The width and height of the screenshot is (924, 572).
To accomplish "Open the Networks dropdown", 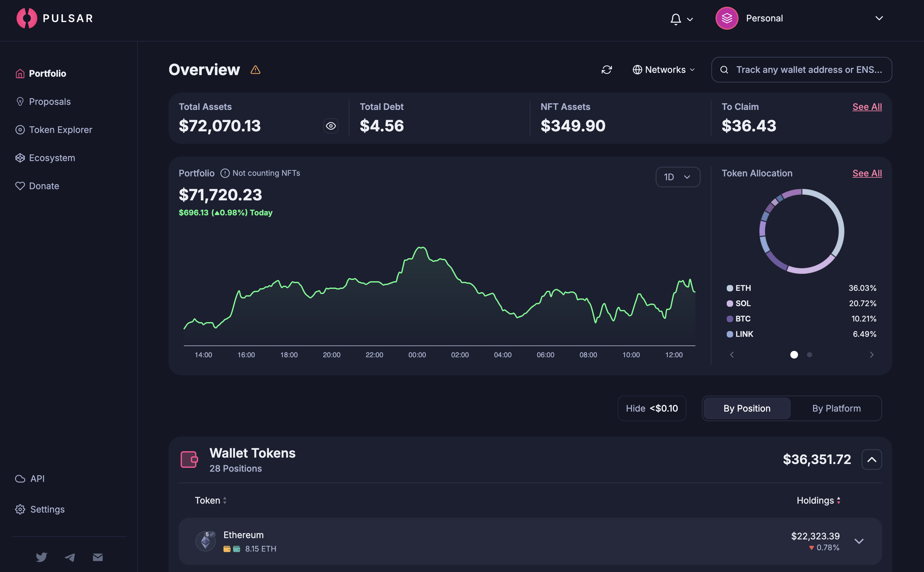I will tap(663, 70).
